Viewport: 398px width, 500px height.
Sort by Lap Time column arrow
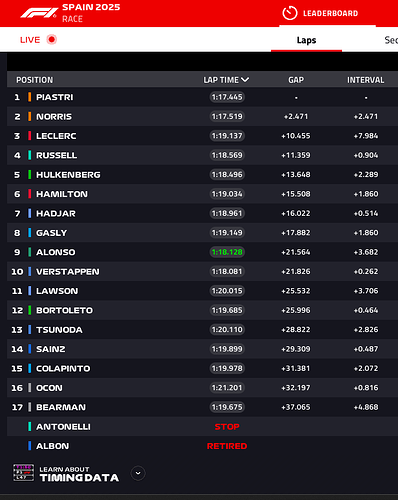tap(245, 80)
